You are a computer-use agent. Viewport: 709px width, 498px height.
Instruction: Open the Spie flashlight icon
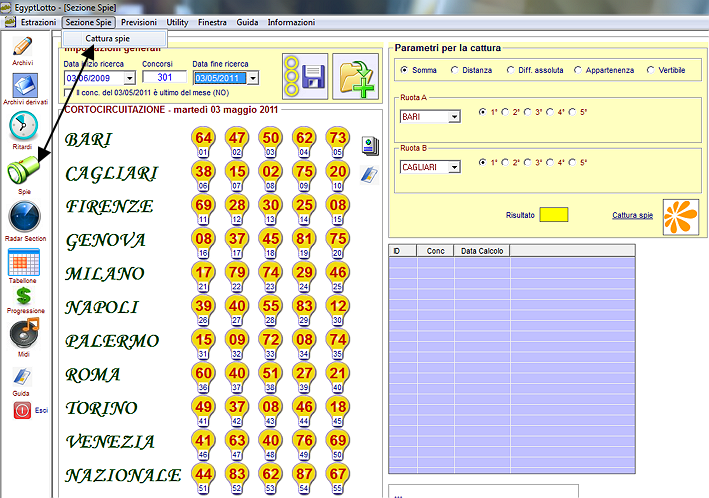point(24,170)
